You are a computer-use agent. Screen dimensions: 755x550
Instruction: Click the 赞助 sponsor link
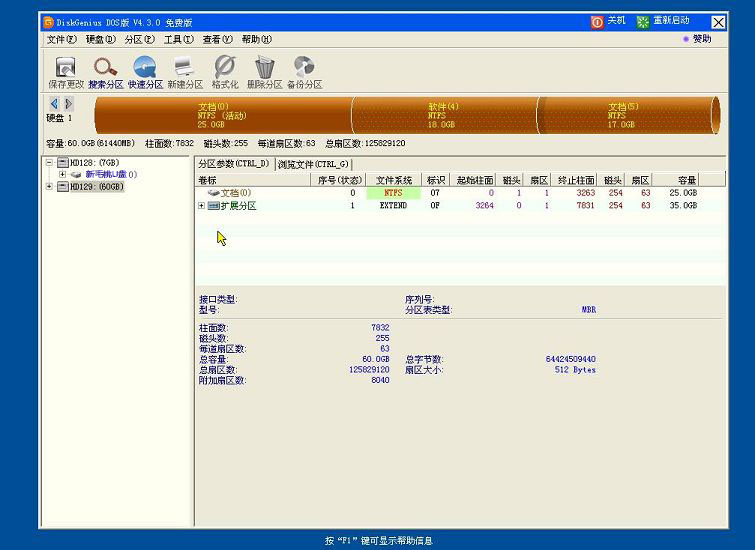(x=697, y=39)
